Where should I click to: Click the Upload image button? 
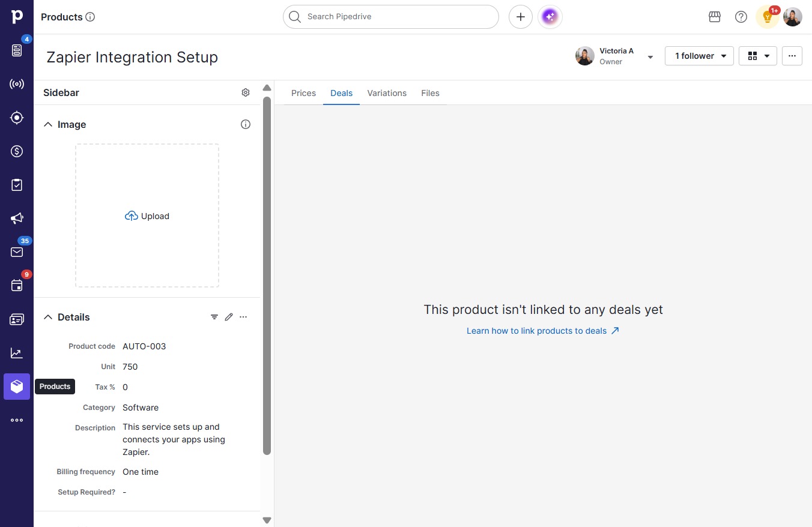(x=147, y=216)
